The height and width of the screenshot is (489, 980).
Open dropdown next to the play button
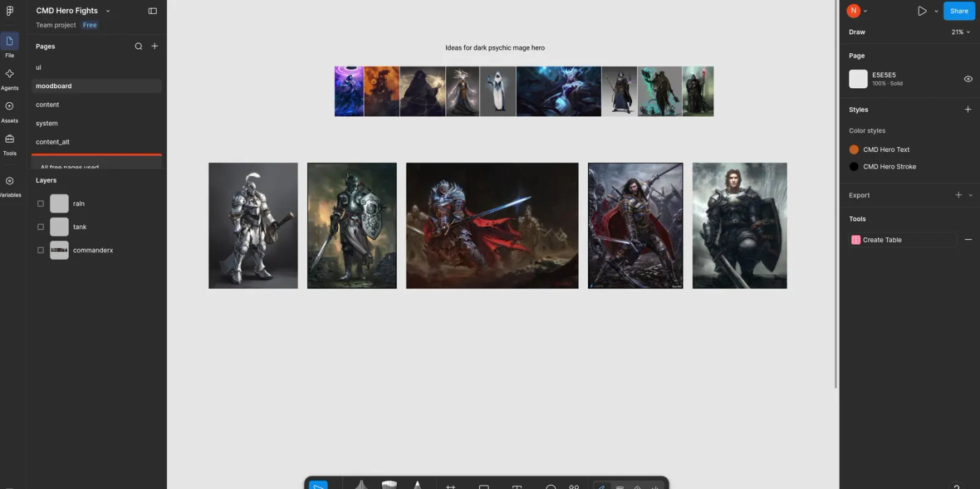coord(936,11)
